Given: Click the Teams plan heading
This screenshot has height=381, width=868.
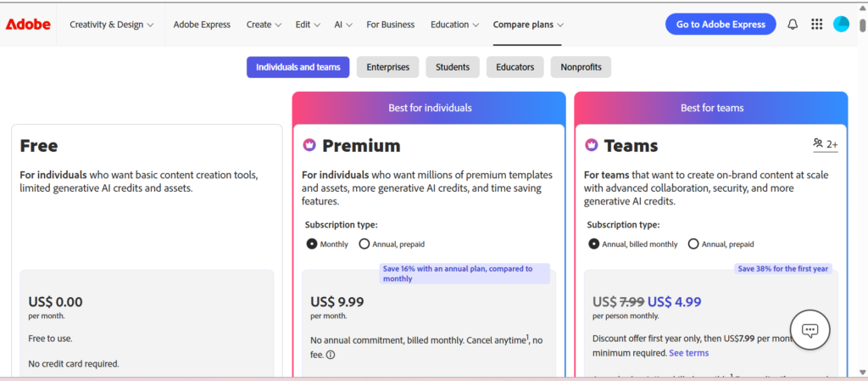Looking at the screenshot, I should pos(631,146).
